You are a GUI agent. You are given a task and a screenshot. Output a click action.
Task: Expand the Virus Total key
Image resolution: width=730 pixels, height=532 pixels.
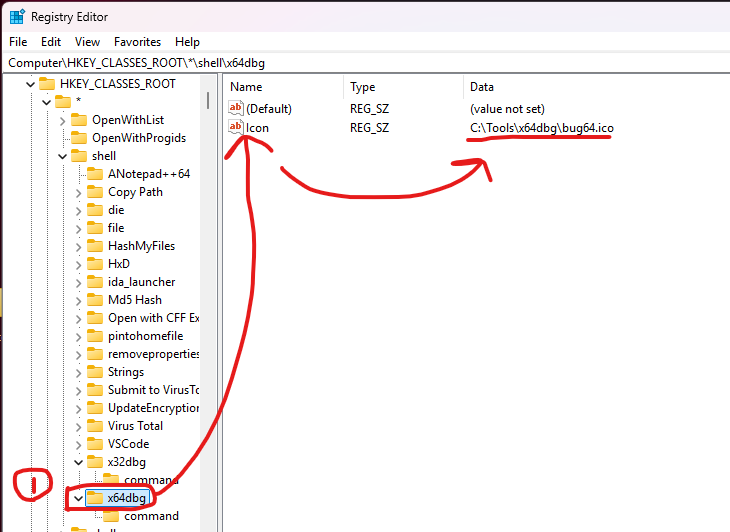point(78,427)
